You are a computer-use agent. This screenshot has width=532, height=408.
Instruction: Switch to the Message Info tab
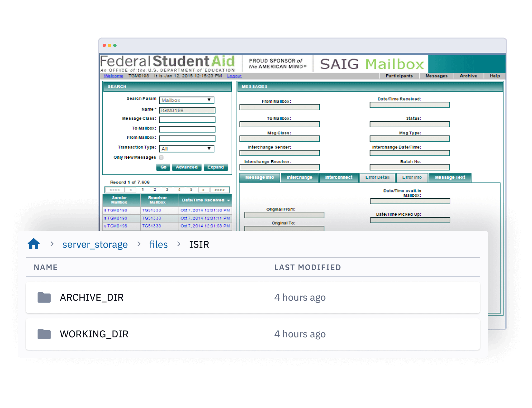click(259, 177)
